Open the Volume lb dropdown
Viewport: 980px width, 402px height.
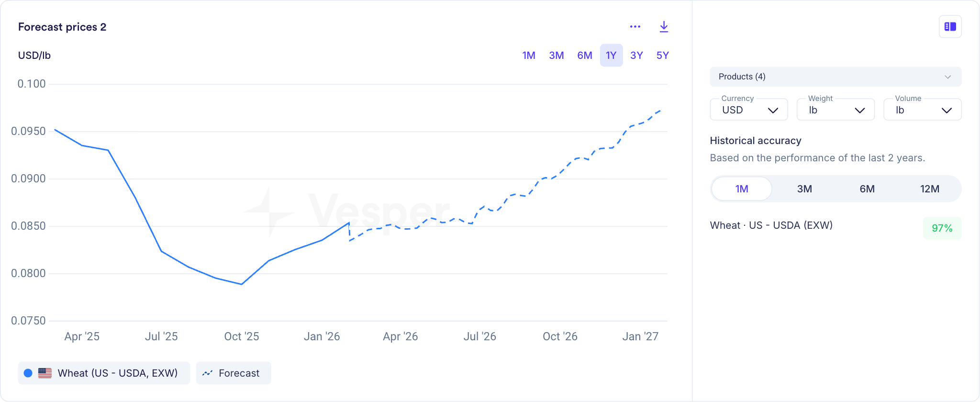click(922, 110)
